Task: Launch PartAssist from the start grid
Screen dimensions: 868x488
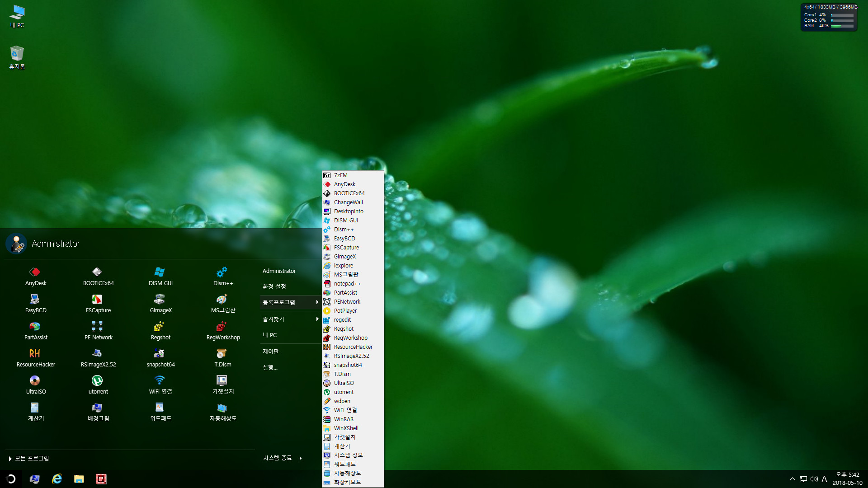Action: click(x=36, y=331)
